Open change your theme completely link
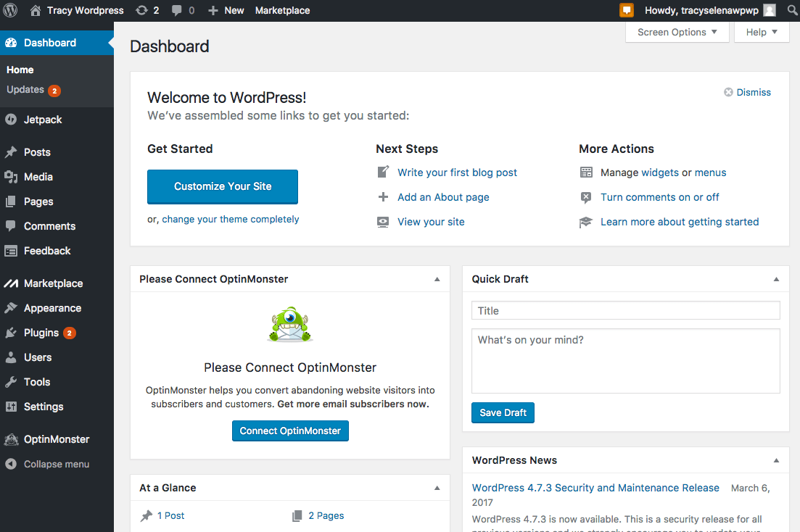This screenshot has width=800, height=532. click(231, 220)
